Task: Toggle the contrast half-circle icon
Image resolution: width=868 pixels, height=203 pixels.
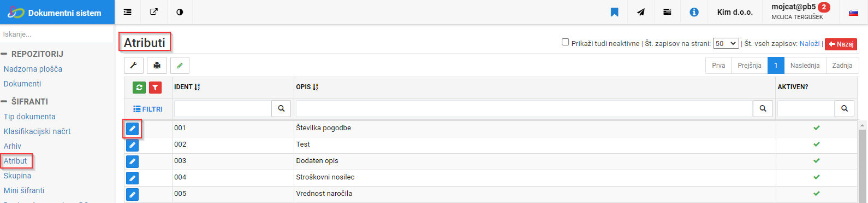Action: pos(180,12)
